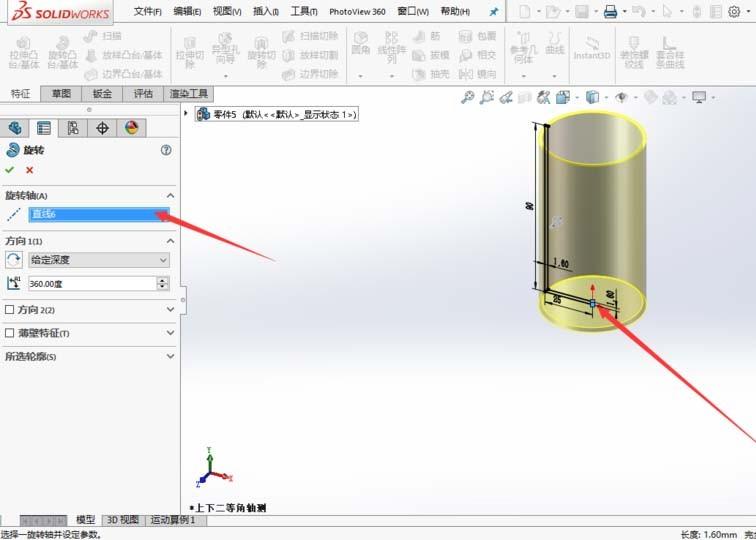
Task: Open the display style dropdown arrow
Action: point(606,97)
